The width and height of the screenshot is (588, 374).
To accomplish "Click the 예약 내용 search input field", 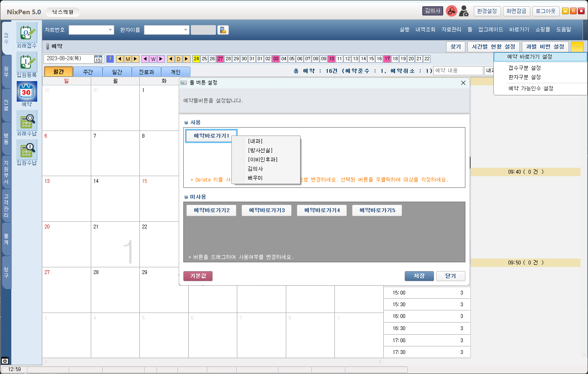I will click(x=458, y=71).
